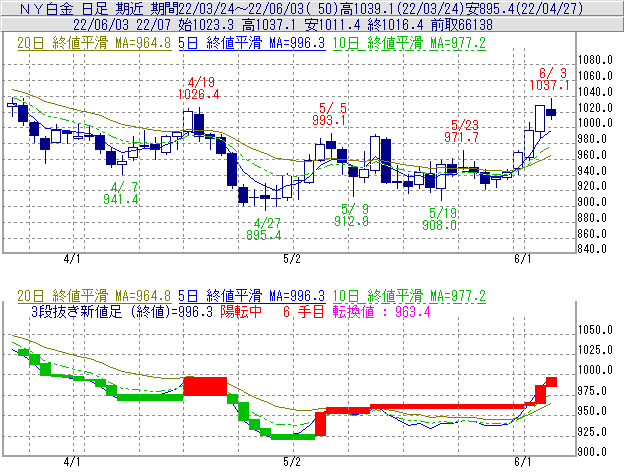Click the 4/1 date label under lower chart
Viewport: 624px width, 475px height.
point(72,462)
